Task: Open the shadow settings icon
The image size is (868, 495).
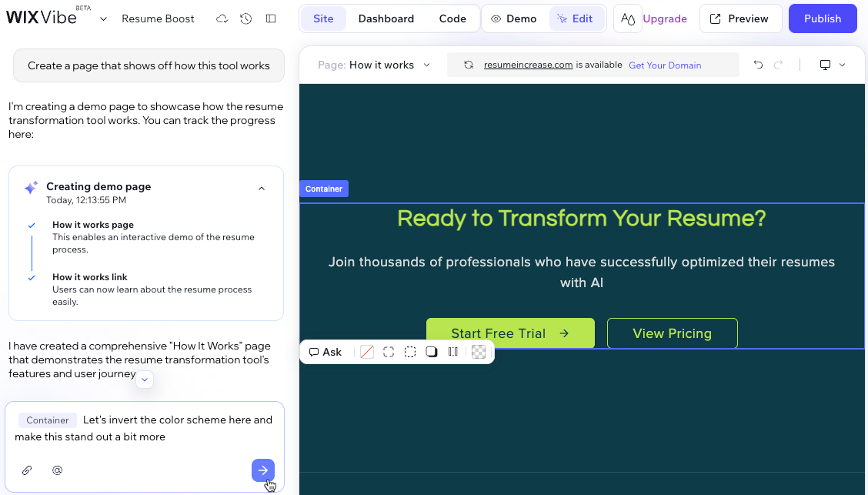Action: click(432, 352)
